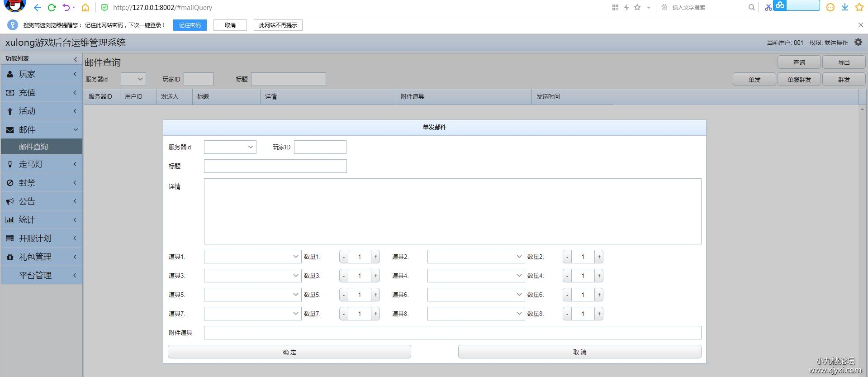Viewport: 868px width, 377px height.
Task: Click the download icon in browser toolbar
Action: 844,7
